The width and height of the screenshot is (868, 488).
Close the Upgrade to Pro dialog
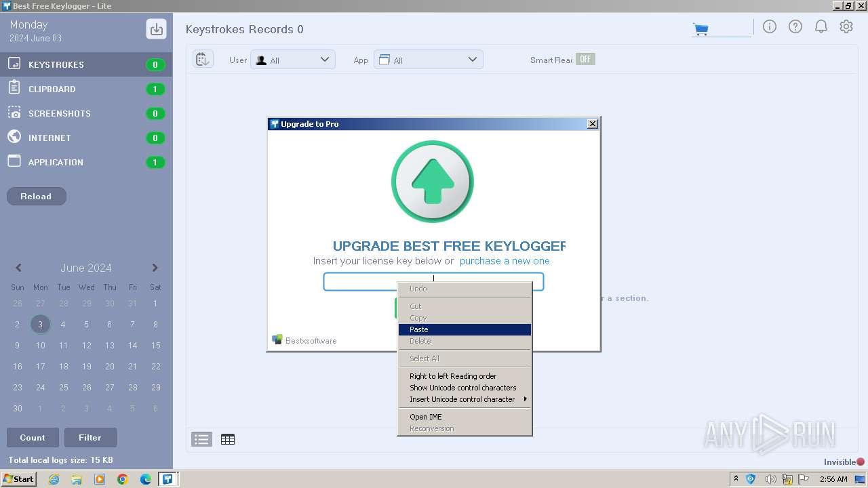click(593, 124)
